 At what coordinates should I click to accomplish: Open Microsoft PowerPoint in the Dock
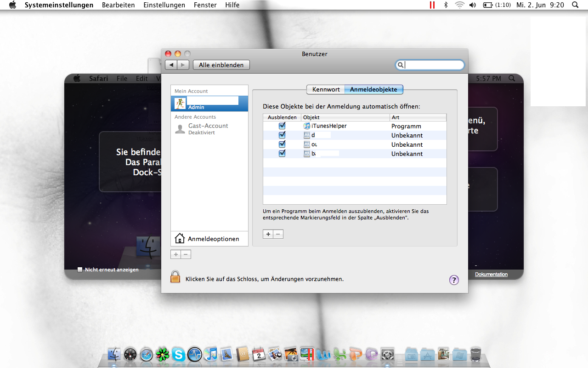pyautogui.click(x=356, y=354)
